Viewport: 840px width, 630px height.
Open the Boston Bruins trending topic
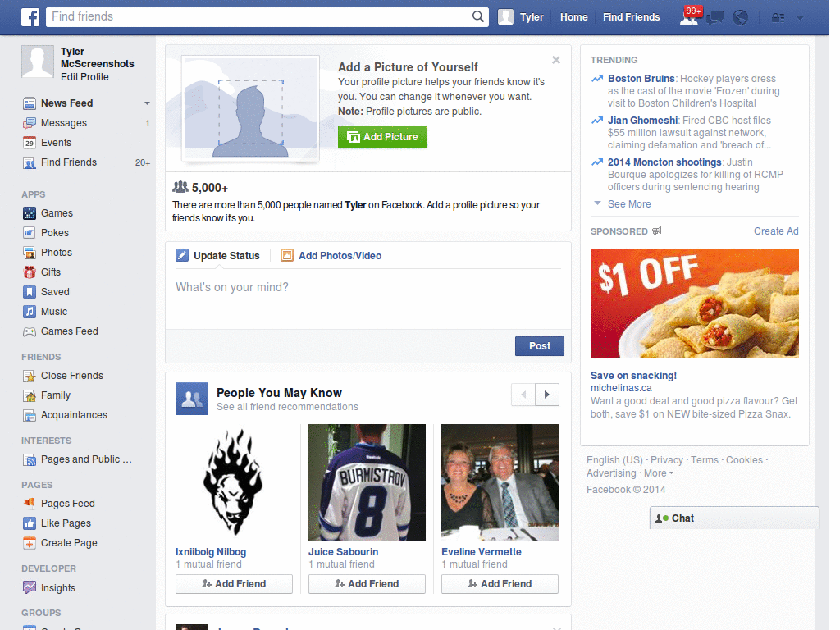(641, 79)
